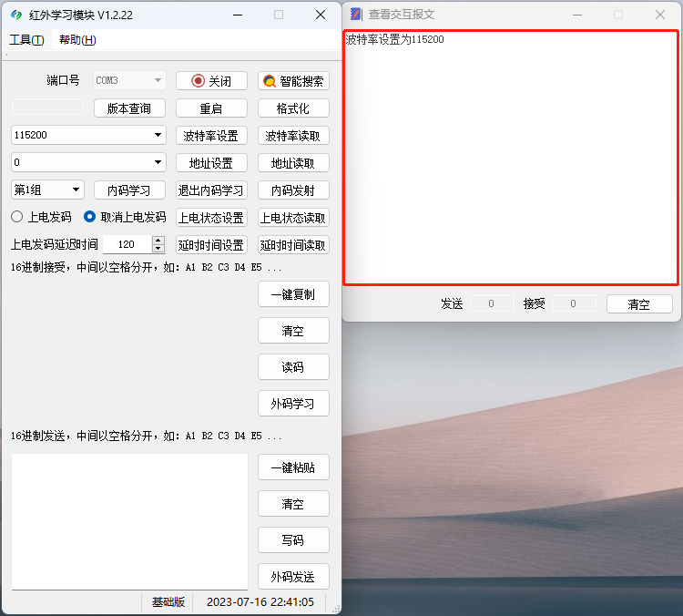This screenshot has width=683, height=616.
Task: Click the 内码发射 transmit button
Action: point(293,190)
